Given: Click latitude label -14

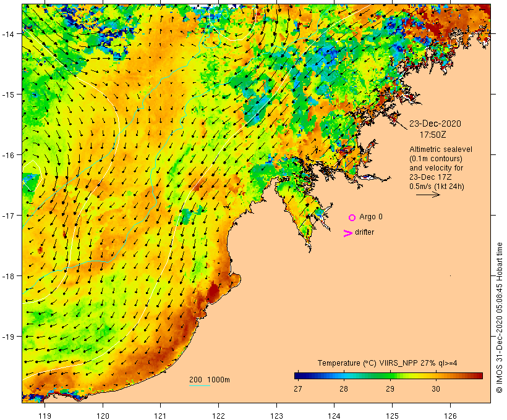Looking at the screenshot, I should click(8, 33).
